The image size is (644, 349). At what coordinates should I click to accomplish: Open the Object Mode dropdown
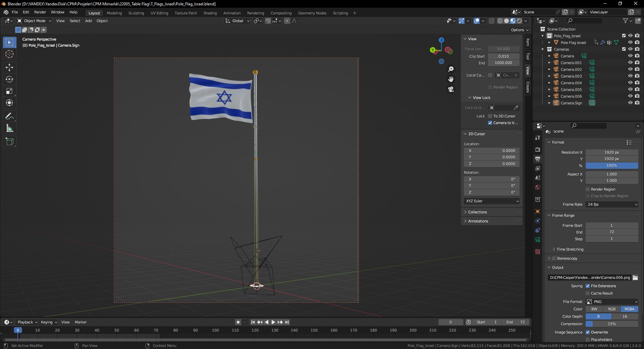pos(34,21)
